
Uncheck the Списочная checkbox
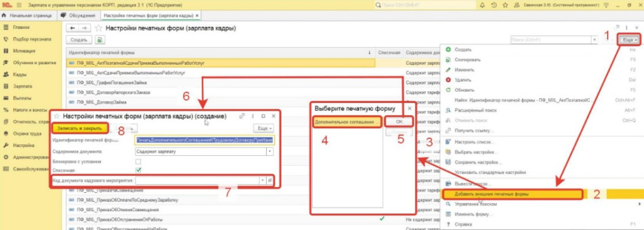(x=138, y=170)
